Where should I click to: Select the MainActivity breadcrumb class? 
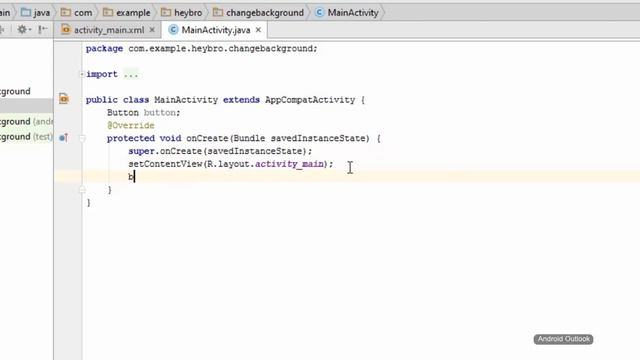[x=347, y=13]
